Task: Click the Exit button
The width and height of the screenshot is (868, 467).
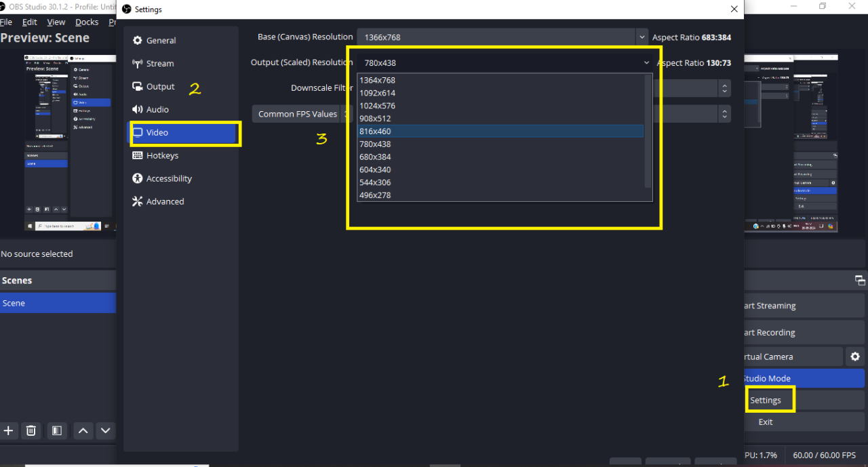Action: tap(766, 422)
